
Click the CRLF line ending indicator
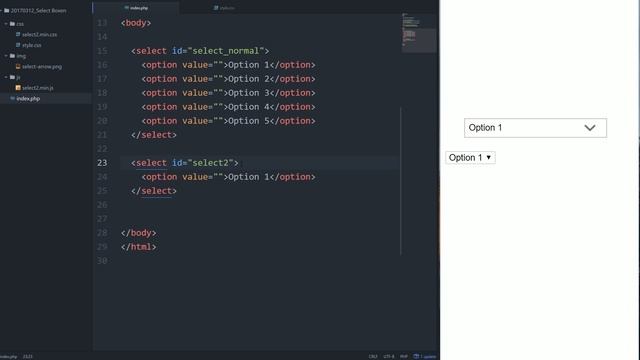coord(373,356)
